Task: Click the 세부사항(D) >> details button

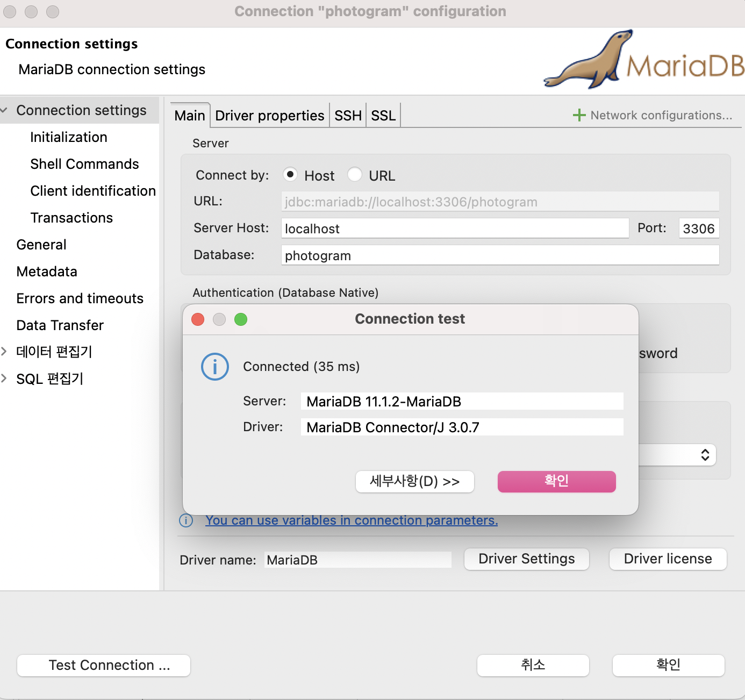Action: click(415, 481)
